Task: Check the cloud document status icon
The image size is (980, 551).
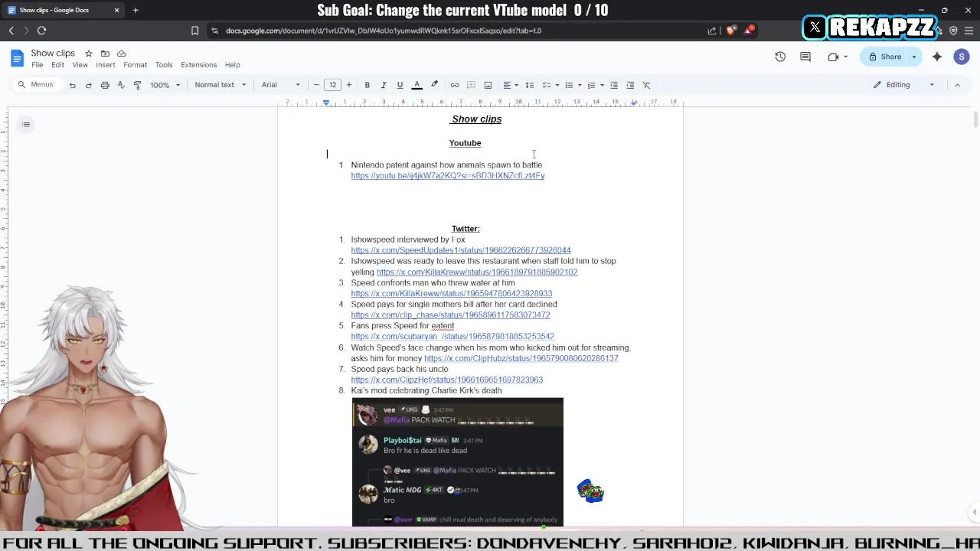Action: (x=121, y=54)
